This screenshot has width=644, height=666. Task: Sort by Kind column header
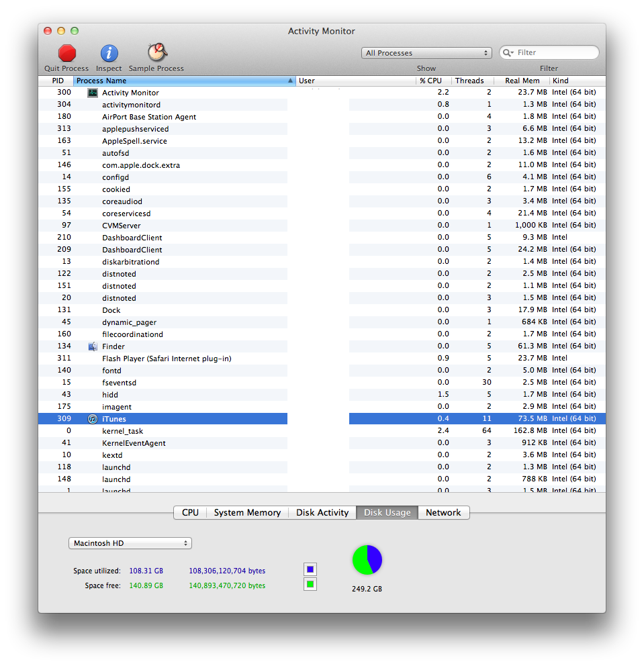[x=578, y=81]
